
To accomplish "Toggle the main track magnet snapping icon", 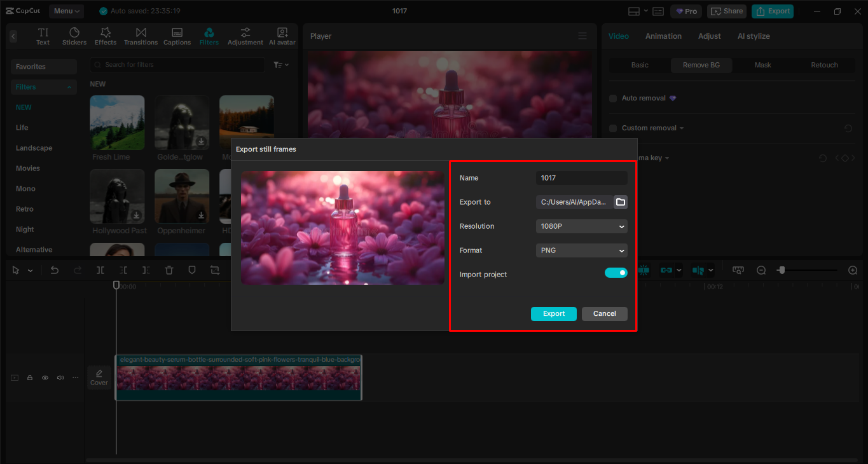I will (644, 270).
